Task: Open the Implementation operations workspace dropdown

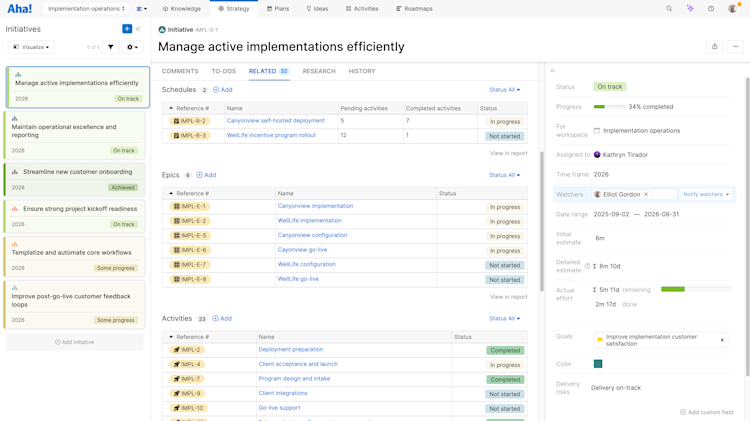Action: 86,9
